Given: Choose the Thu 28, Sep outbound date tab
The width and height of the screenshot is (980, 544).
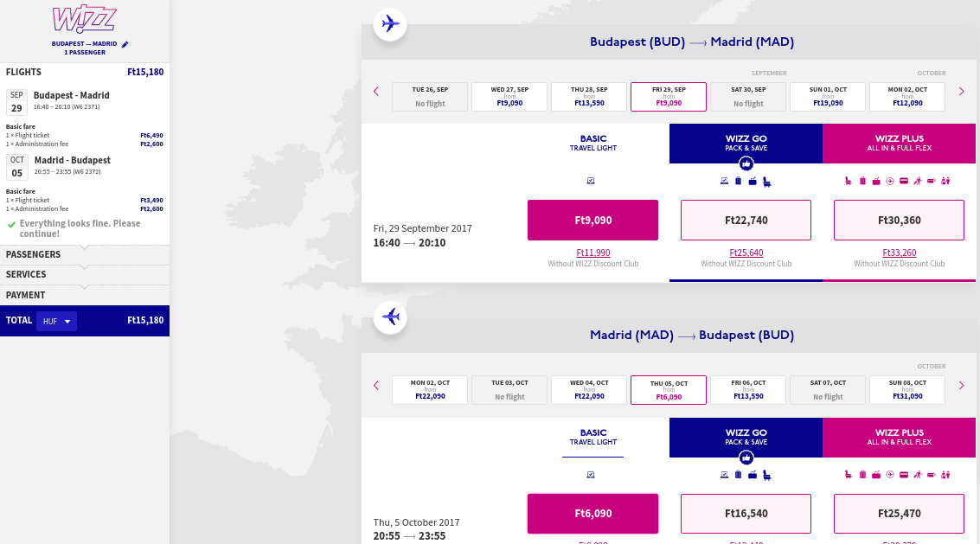Looking at the screenshot, I should click(589, 97).
